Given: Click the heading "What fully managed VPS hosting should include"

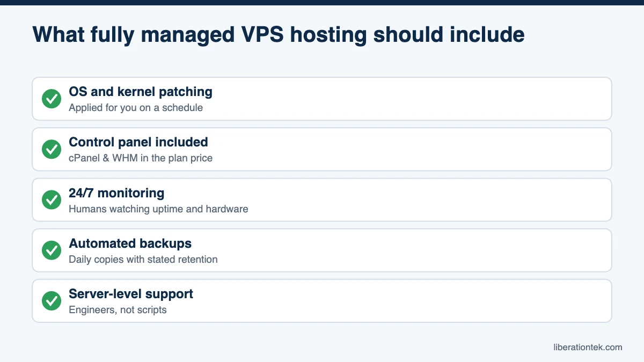Looking at the screenshot, I should pos(279,35).
